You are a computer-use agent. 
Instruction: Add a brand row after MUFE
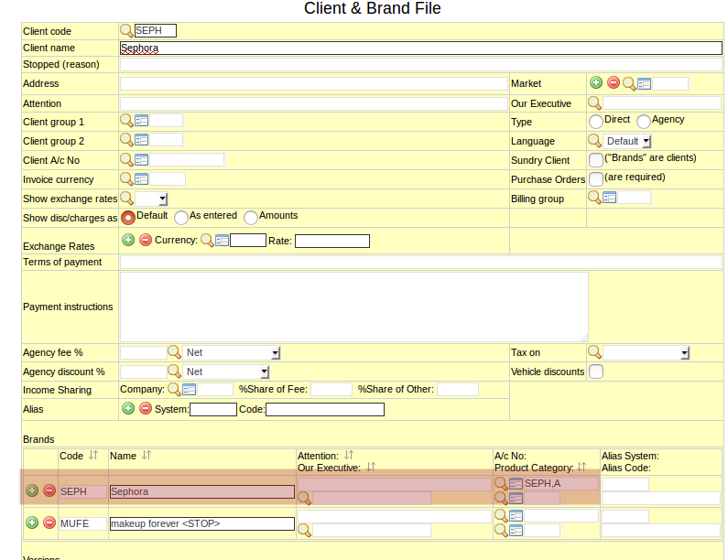32,522
